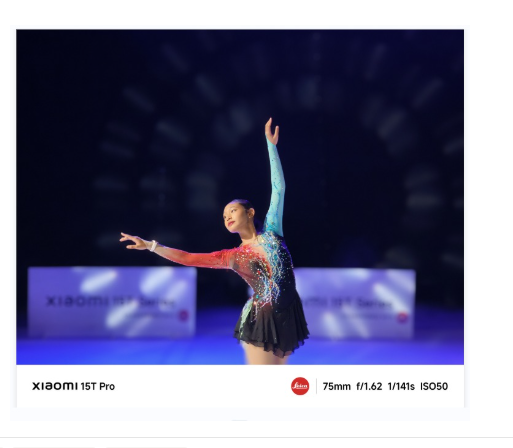Click the second partially visible bottom button
Viewport: 513px width, 448px height.
click(146, 446)
